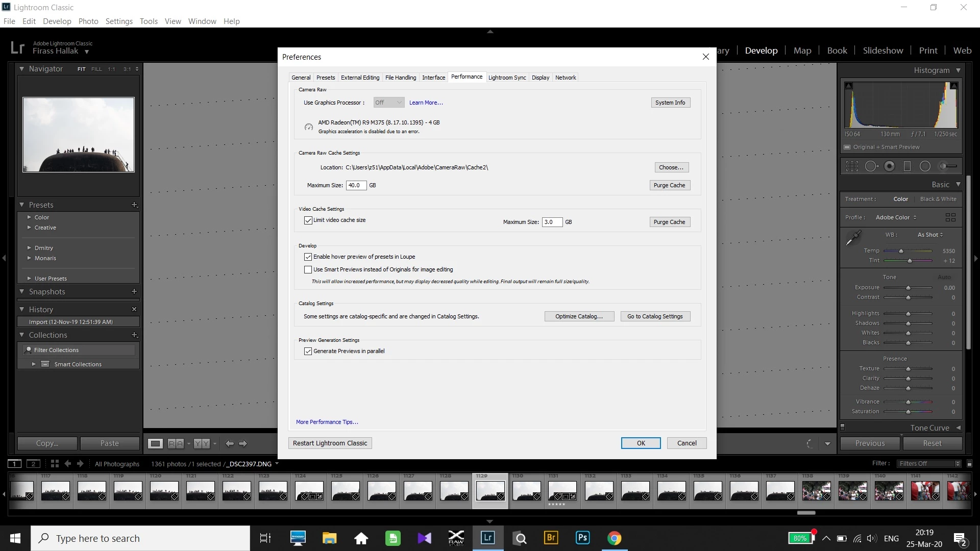Viewport: 980px width, 551px height.
Task: Select the Radial Filter tool icon
Action: [x=925, y=166]
